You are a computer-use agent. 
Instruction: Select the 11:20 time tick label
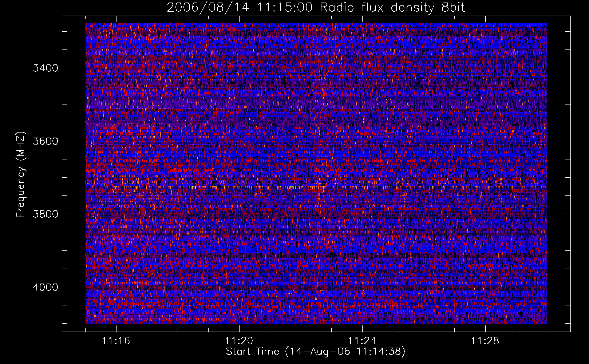tap(239, 341)
